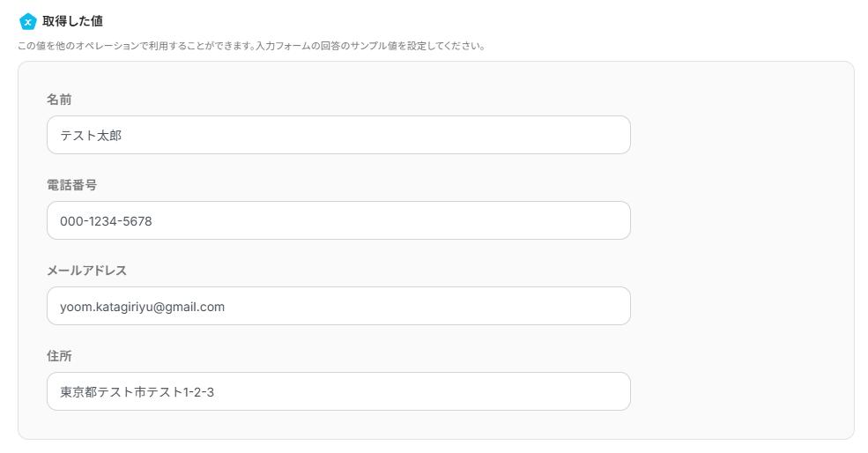Click the メールアドレス field label
Viewport: 868px width, 453px height.
tap(87, 271)
